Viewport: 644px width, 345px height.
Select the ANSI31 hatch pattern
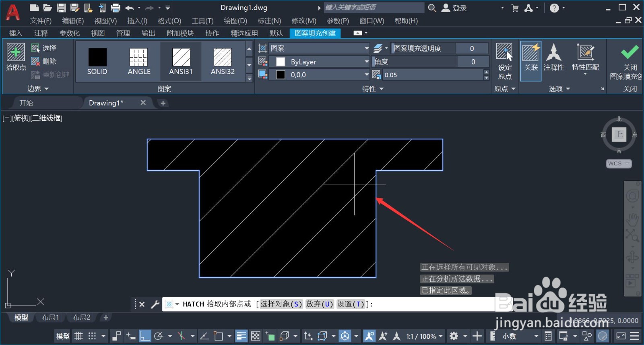coord(181,61)
